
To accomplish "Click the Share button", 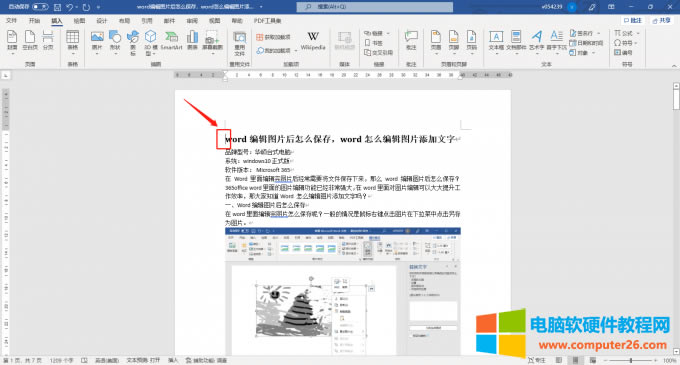I will pyautogui.click(x=662, y=21).
